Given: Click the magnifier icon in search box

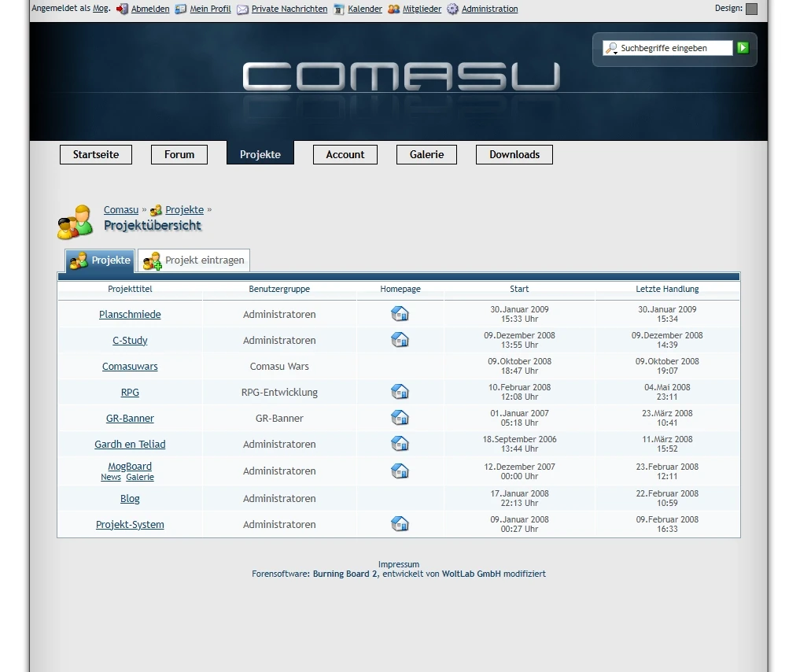Looking at the screenshot, I should coord(611,48).
